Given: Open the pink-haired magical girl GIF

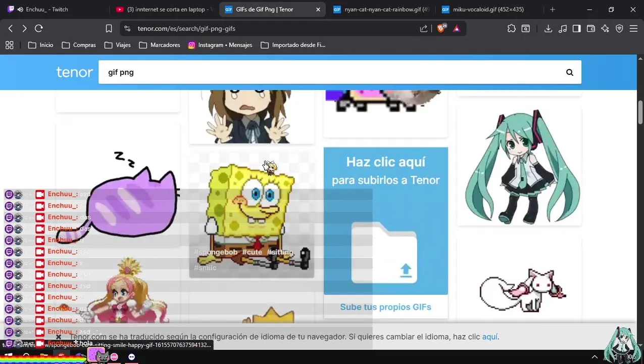Looking at the screenshot, I should [x=118, y=290].
